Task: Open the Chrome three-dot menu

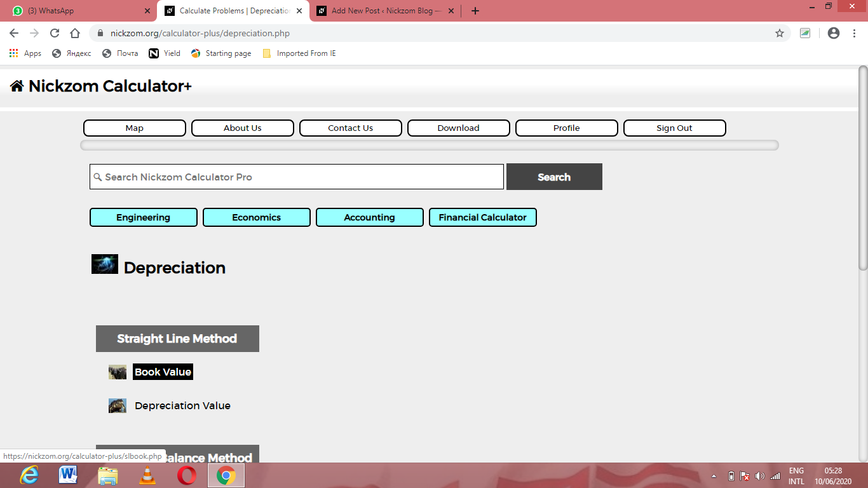Action: (x=854, y=33)
